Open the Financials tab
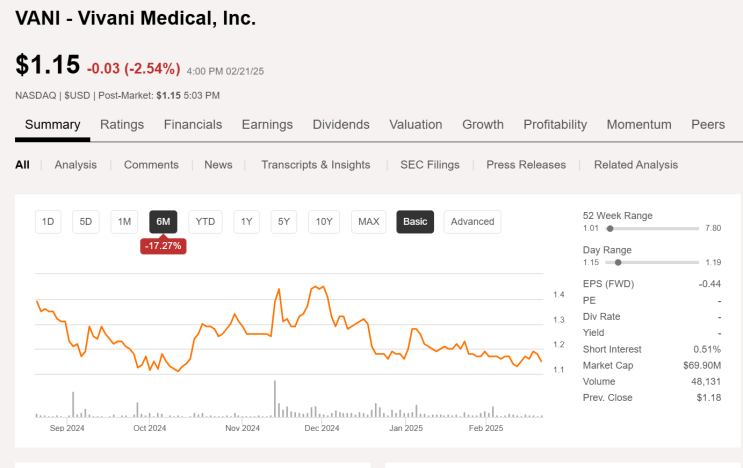The height and width of the screenshot is (468, 743). point(193,125)
